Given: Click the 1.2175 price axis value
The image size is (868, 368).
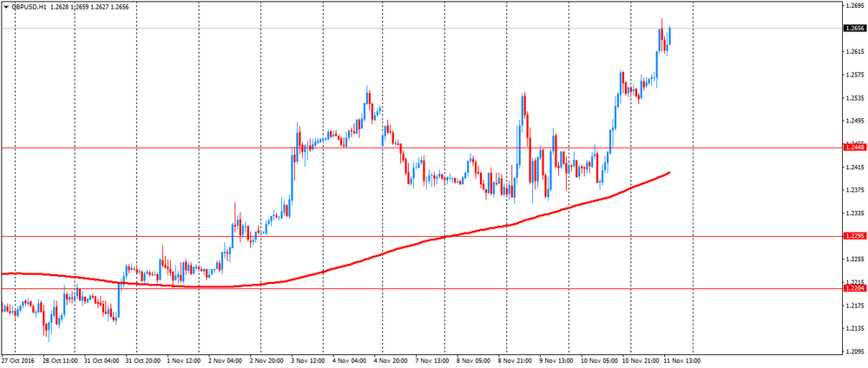Looking at the screenshot, I should click(855, 306).
